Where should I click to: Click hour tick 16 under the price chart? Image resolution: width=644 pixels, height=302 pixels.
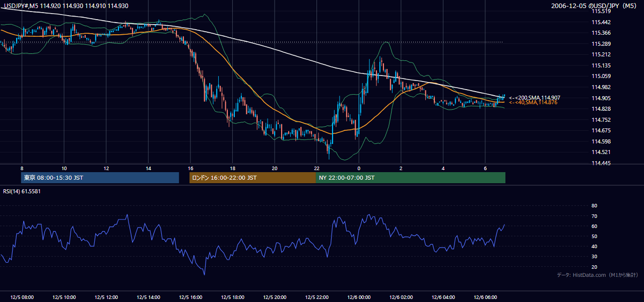click(190, 168)
